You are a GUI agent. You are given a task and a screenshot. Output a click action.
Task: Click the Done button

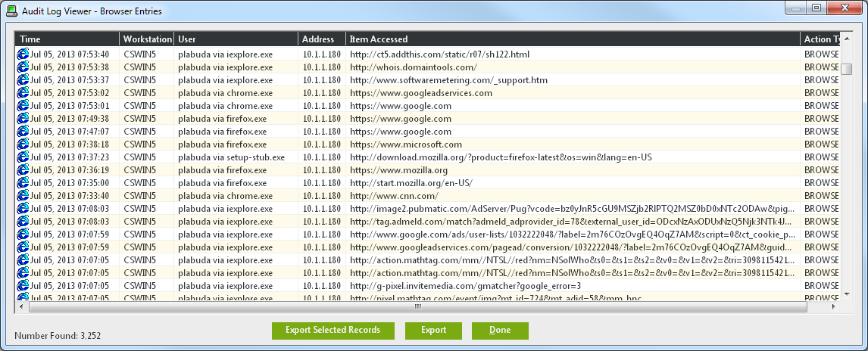click(x=500, y=331)
